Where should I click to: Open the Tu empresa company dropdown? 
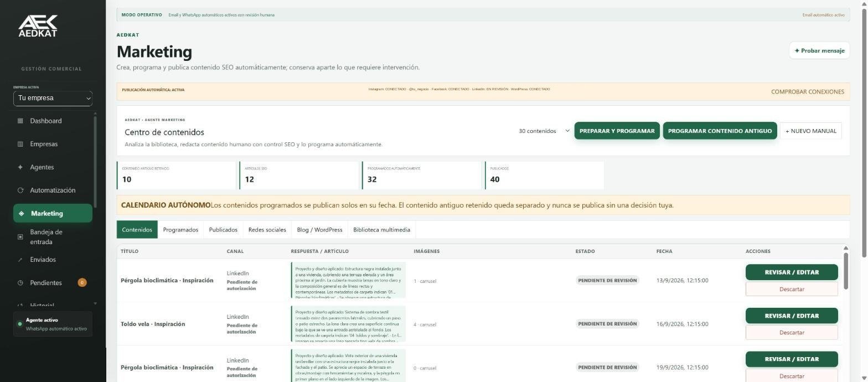click(x=53, y=98)
